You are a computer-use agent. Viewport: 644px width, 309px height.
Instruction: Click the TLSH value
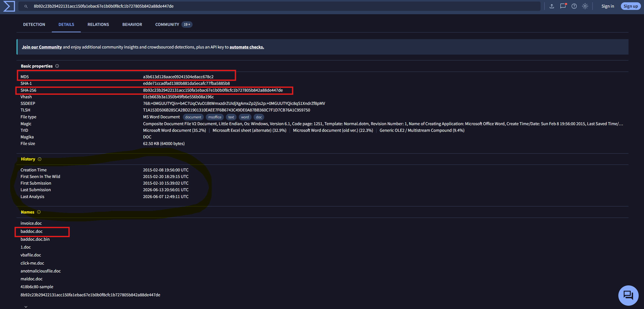pos(226,110)
